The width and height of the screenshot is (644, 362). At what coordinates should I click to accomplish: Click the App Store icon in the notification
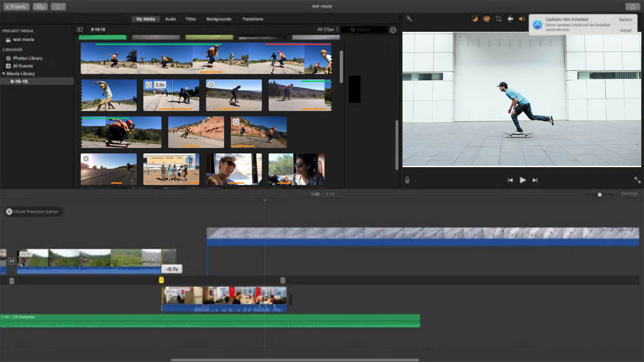[537, 25]
